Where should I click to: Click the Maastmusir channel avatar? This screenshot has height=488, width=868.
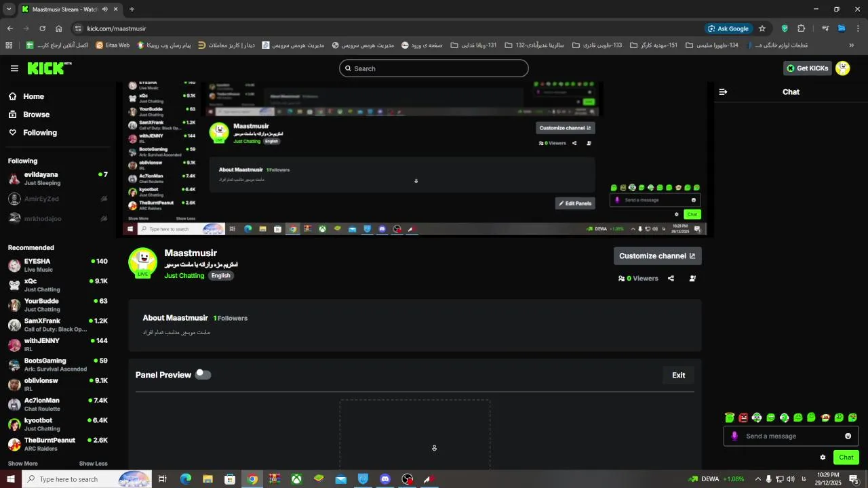click(143, 262)
